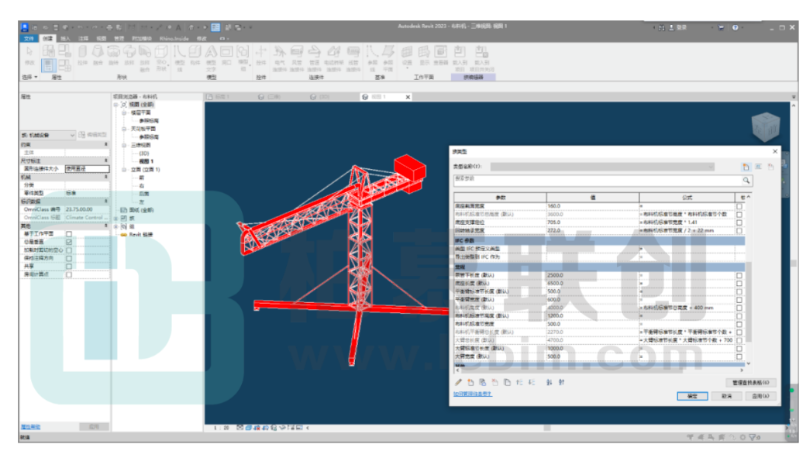This screenshot has width=806, height=461.
Task: Click the 属性帮助 link in Properties
Action: 30,427
